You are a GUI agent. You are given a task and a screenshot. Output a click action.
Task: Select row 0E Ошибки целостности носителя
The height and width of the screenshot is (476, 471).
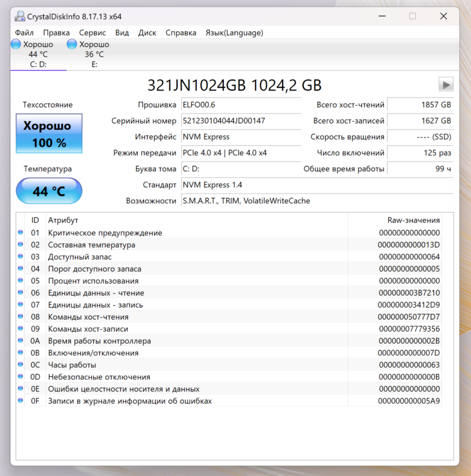(x=229, y=389)
